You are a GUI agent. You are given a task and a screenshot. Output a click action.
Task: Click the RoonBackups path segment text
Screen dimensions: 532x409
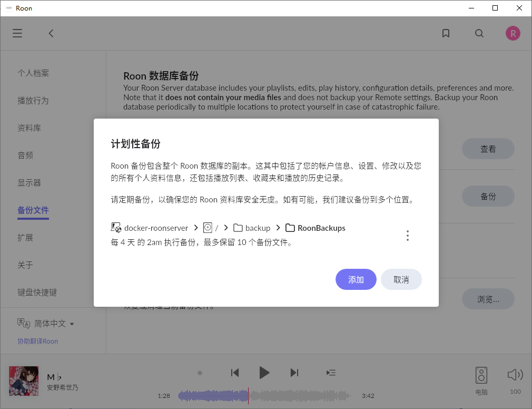(x=322, y=228)
